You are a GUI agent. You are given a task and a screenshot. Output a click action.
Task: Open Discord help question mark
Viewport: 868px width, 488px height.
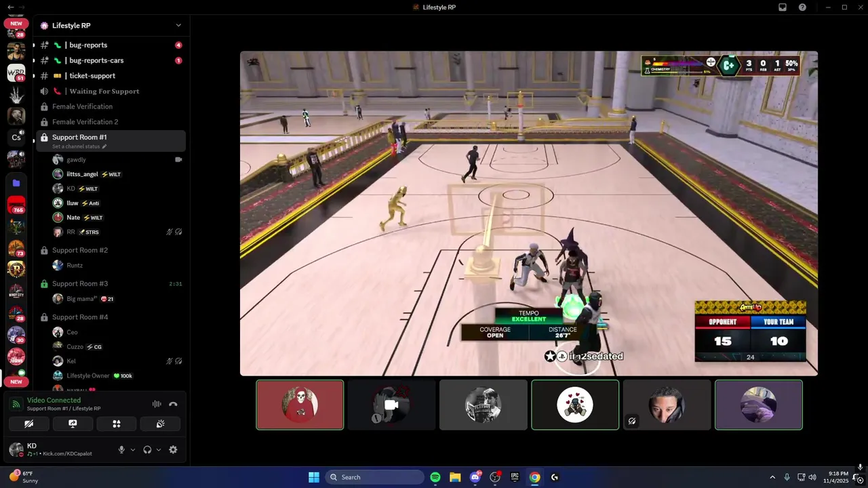pos(803,7)
